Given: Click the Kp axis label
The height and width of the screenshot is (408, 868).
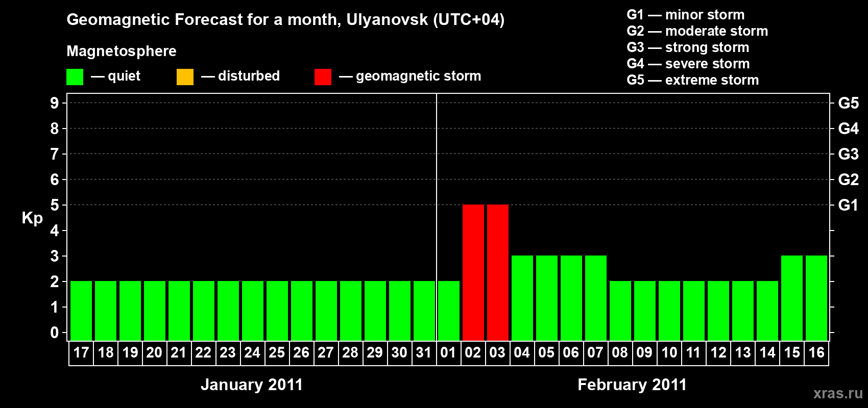Looking at the screenshot, I should pos(32,218).
